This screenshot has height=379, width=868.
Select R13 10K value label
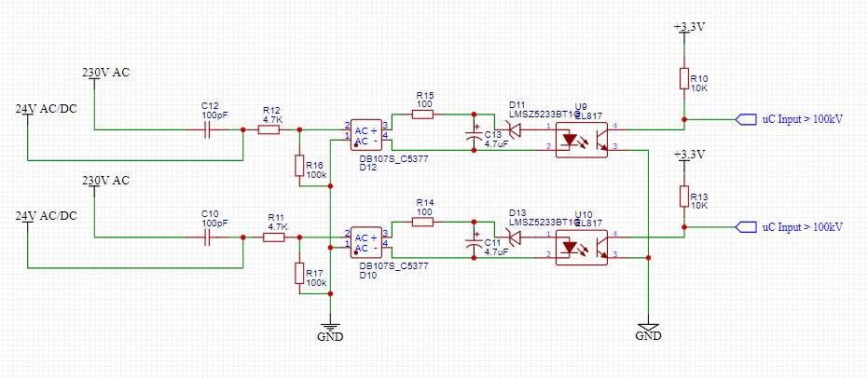pos(699,206)
